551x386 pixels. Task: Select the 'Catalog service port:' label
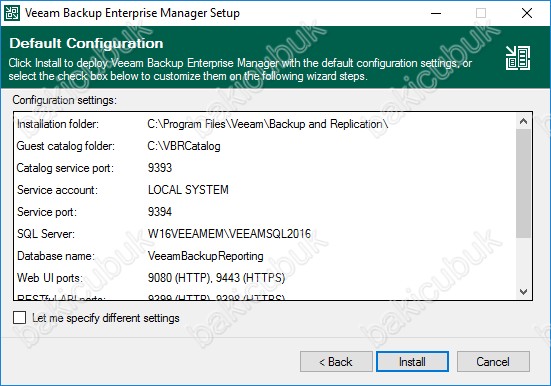[x=65, y=168]
